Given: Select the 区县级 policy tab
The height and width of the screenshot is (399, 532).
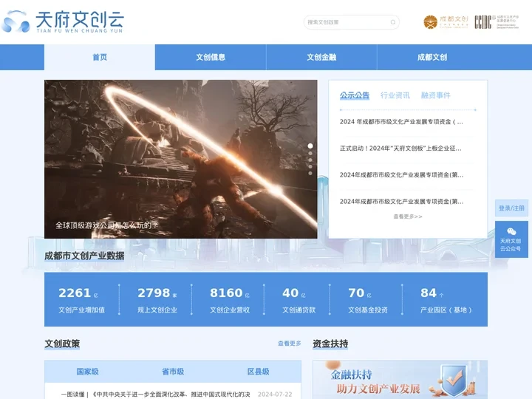Looking at the screenshot, I should click(258, 372).
